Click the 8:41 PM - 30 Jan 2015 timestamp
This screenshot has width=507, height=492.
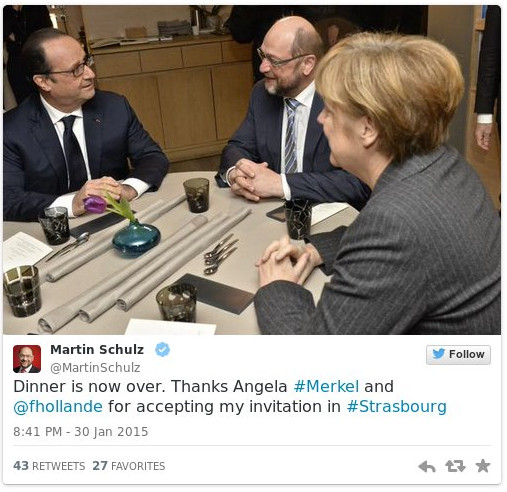tap(81, 432)
